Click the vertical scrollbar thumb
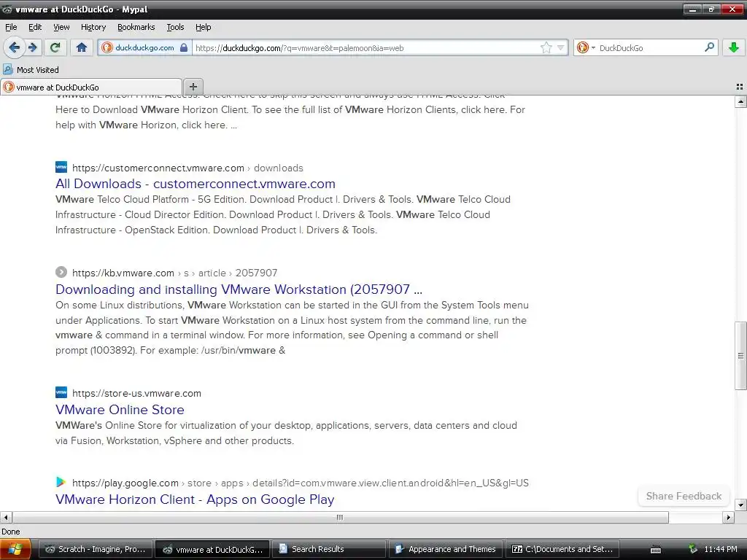The image size is (747, 560). [740, 356]
